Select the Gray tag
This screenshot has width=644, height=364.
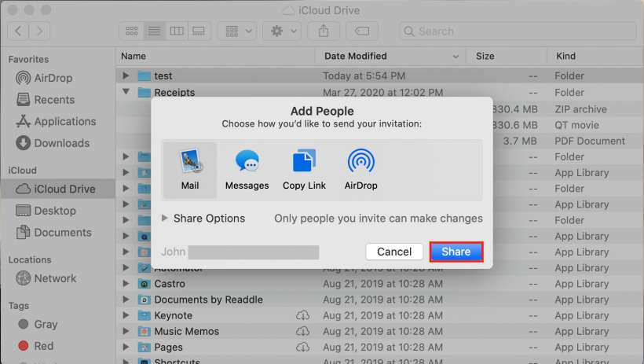coord(38,324)
